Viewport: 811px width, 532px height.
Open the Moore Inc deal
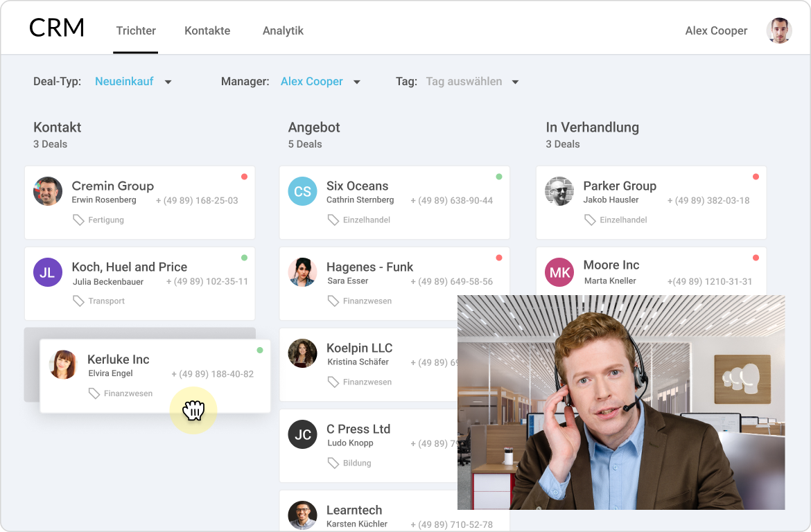(x=651, y=272)
